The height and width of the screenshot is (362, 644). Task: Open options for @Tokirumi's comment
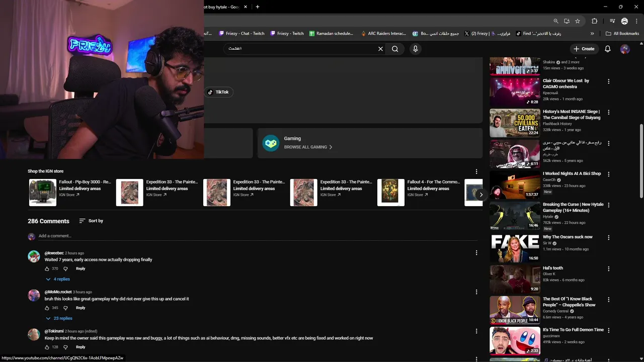tap(476, 331)
